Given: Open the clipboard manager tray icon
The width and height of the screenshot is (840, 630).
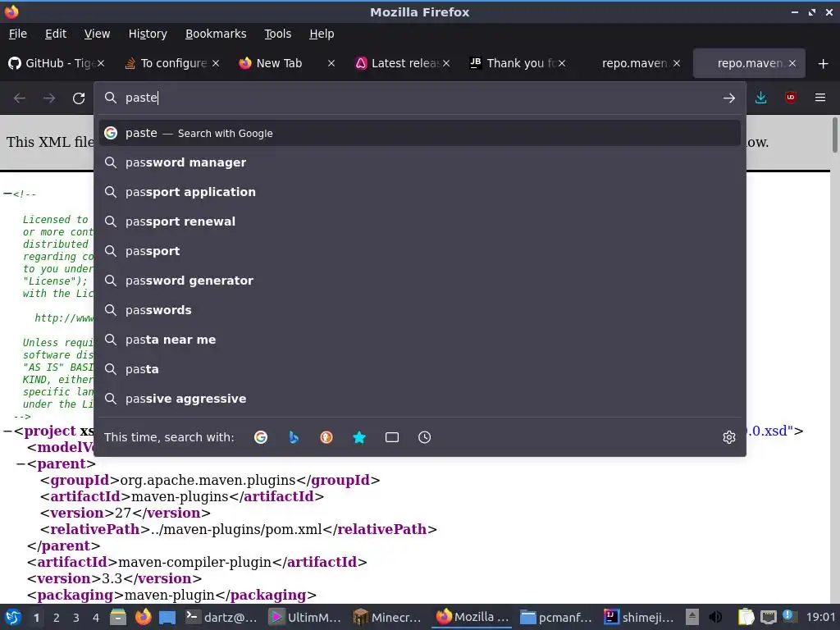Looking at the screenshot, I should tap(746, 617).
